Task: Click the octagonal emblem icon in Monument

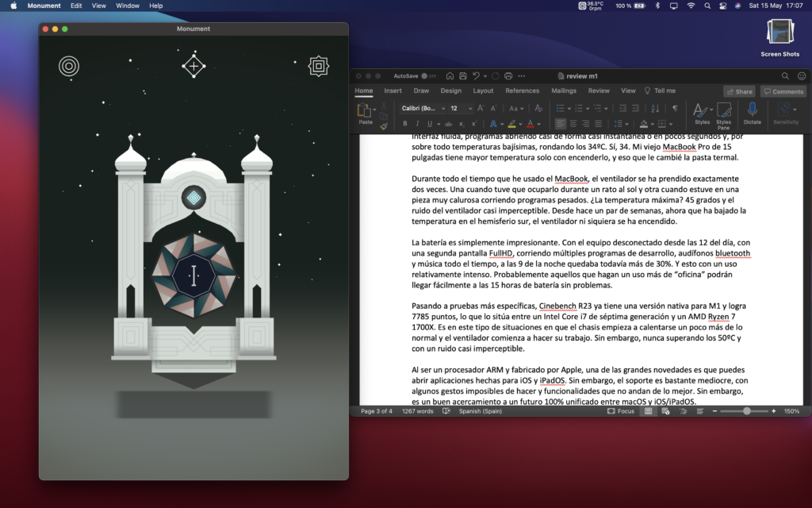Action: pyautogui.click(x=319, y=66)
